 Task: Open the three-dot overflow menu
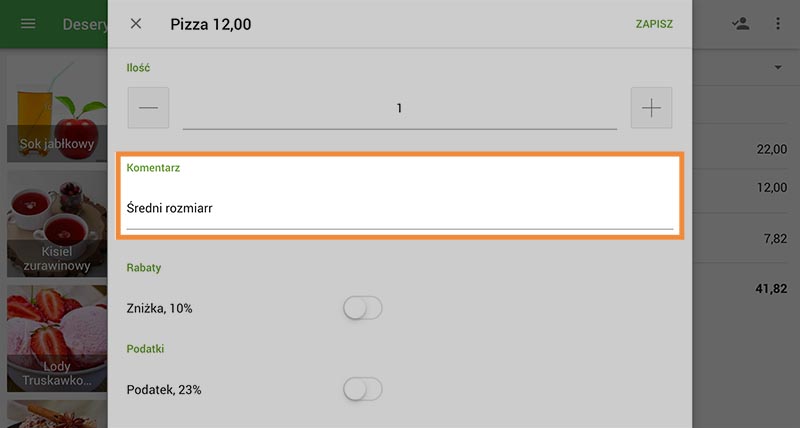(x=778, y=24)
